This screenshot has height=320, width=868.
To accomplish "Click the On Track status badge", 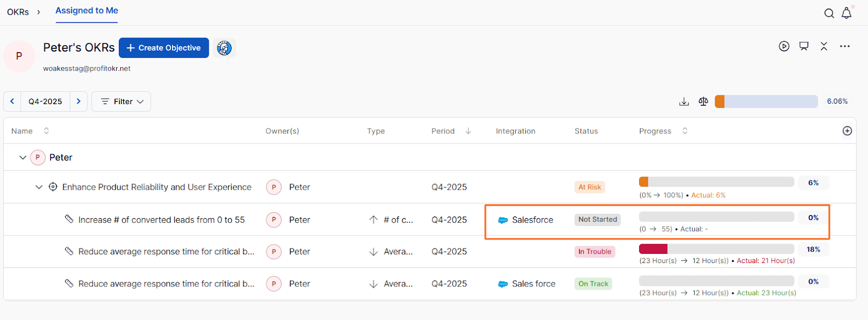I will coord(593,284).
